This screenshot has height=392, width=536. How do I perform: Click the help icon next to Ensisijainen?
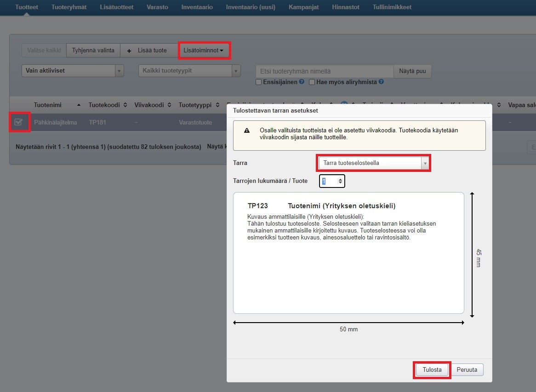tap(302, 82)
